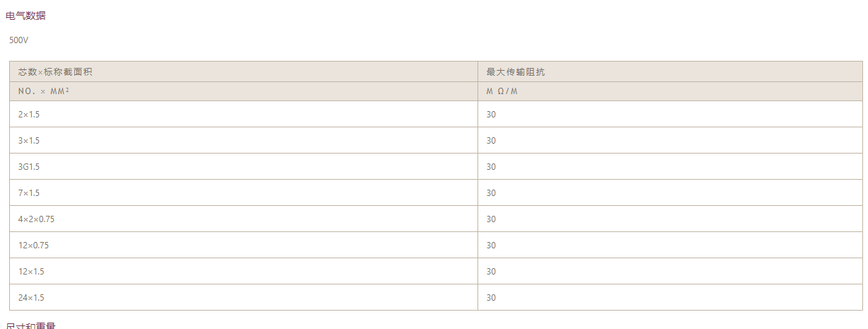Select the 12×1.5 row label
The width and height of the screenshot is (868, 329).
pyautogui.click(x=31, y=272)
